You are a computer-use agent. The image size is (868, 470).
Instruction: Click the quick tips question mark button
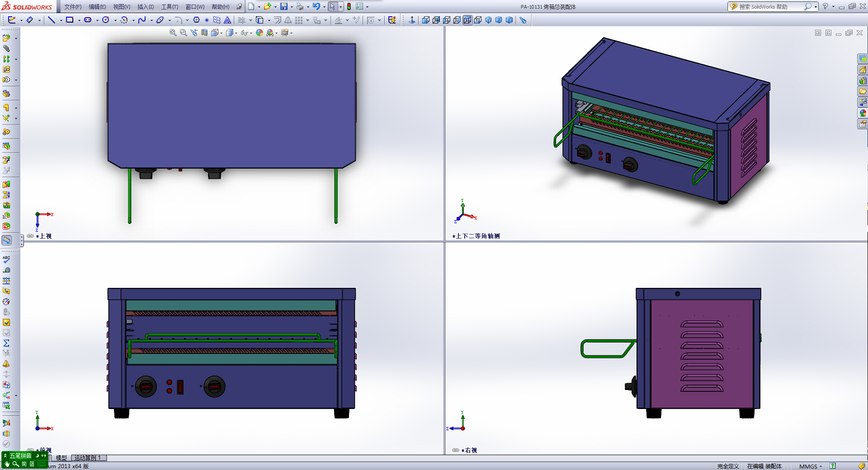[x=832, y=466]
